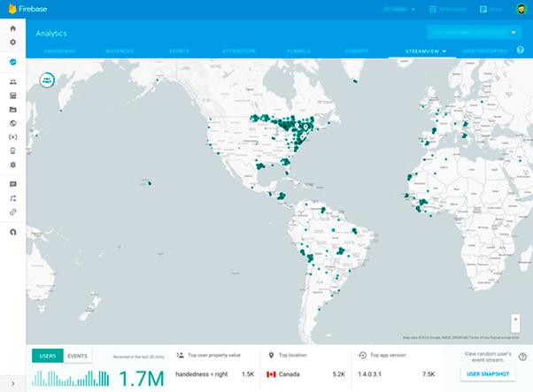Toggle the round map overlay button

(x=46, y=80)
